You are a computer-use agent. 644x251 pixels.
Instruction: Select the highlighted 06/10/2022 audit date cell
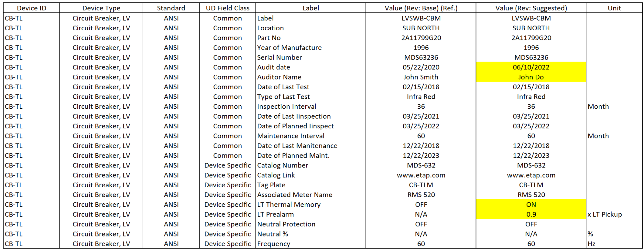point(531,67)
